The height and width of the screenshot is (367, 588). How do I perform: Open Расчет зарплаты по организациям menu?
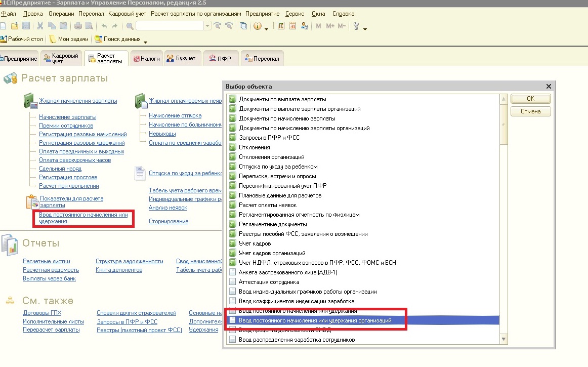(196, 14)
